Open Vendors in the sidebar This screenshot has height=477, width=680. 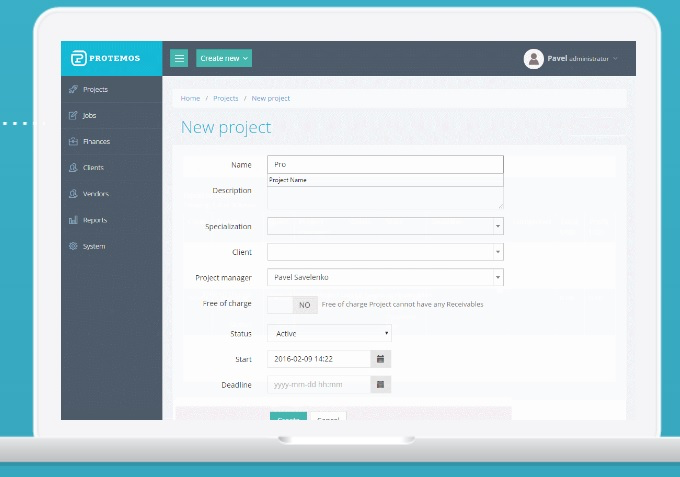111,194
